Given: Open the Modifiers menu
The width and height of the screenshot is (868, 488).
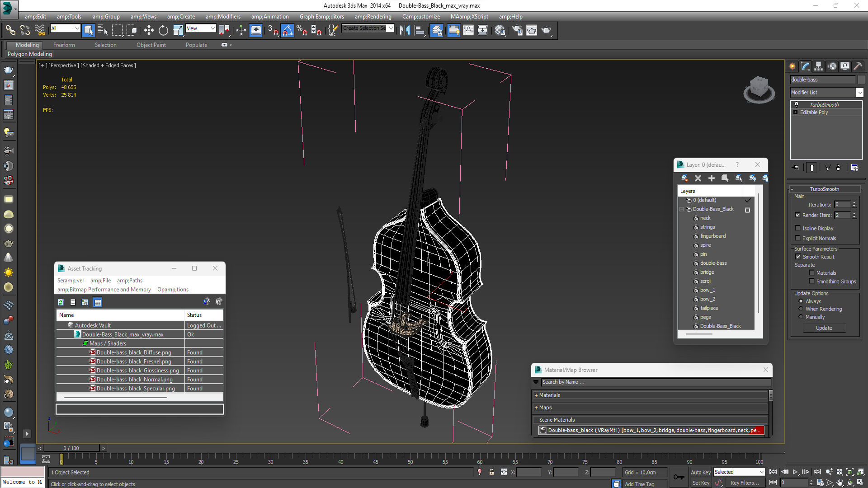Looking at the screenshot, I should [223, 17].
